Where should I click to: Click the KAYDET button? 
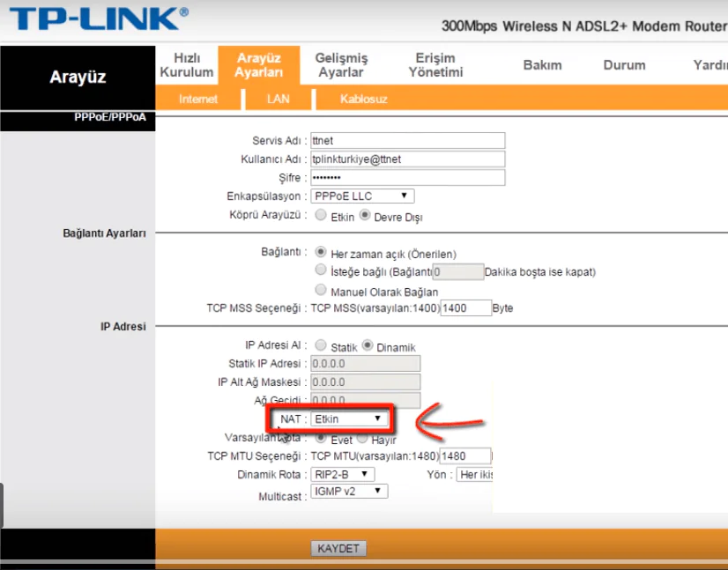point(338,547)
